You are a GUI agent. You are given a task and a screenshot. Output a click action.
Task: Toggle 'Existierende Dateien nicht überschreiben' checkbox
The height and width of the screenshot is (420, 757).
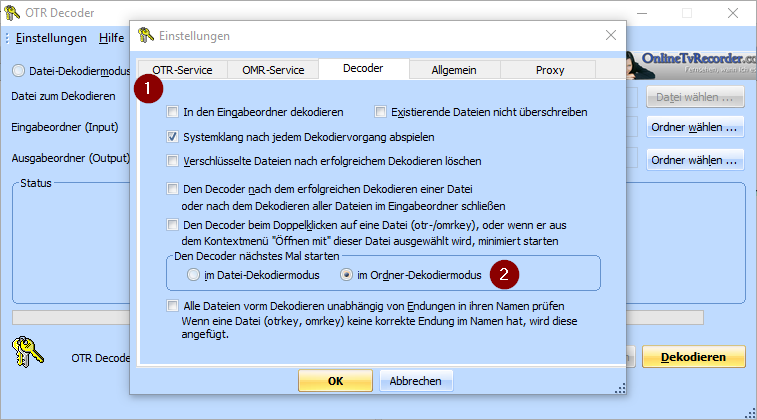(x=380, y=112)
